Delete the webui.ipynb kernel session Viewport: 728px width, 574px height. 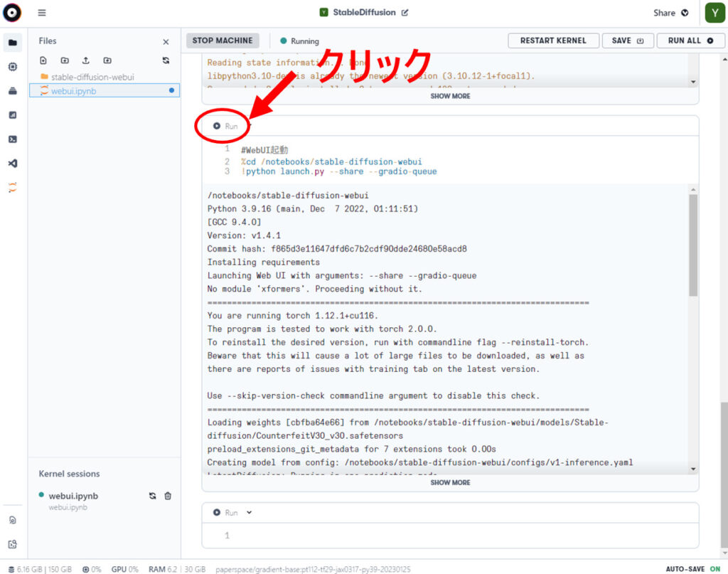point(168,496)
